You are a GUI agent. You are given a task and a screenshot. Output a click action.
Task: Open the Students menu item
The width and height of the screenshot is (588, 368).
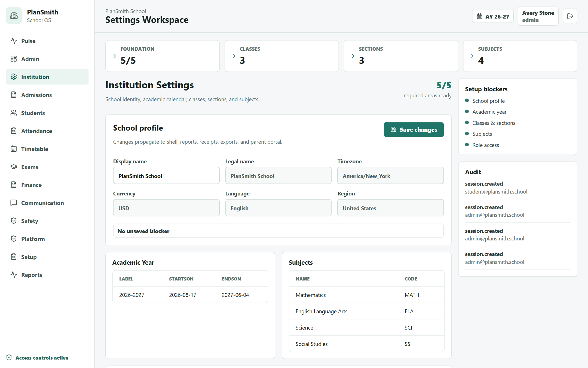click(x=47, y=113)
